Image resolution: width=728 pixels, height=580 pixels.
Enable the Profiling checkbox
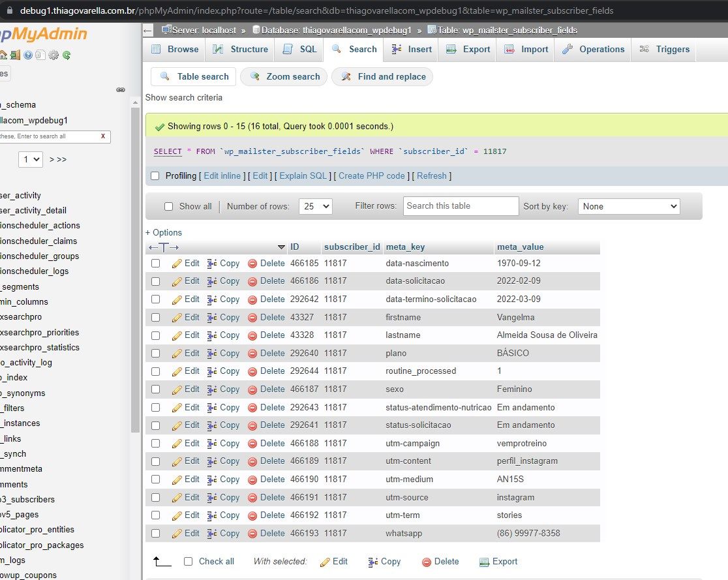(155, 176)
